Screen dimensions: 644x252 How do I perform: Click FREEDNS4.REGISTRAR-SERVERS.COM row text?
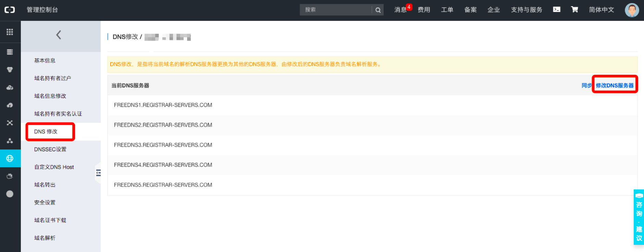pyautogui.click(x=163, y=165)
